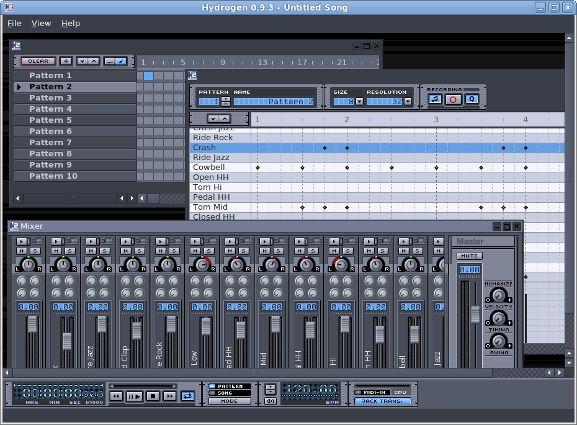Add a new pattern with the plus button
577x425 pixels.
coord(66,61)
